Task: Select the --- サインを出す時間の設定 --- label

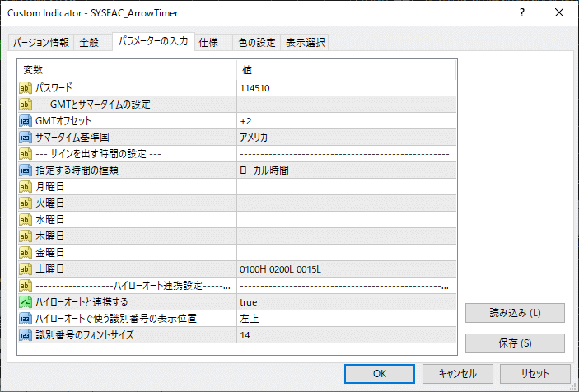Action: 98,153
